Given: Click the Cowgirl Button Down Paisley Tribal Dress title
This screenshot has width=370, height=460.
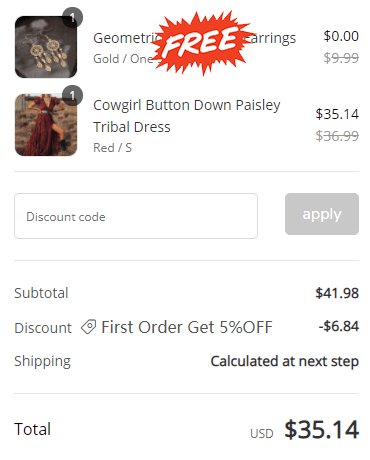Looking at the screenshot, I should click(187, 116).
